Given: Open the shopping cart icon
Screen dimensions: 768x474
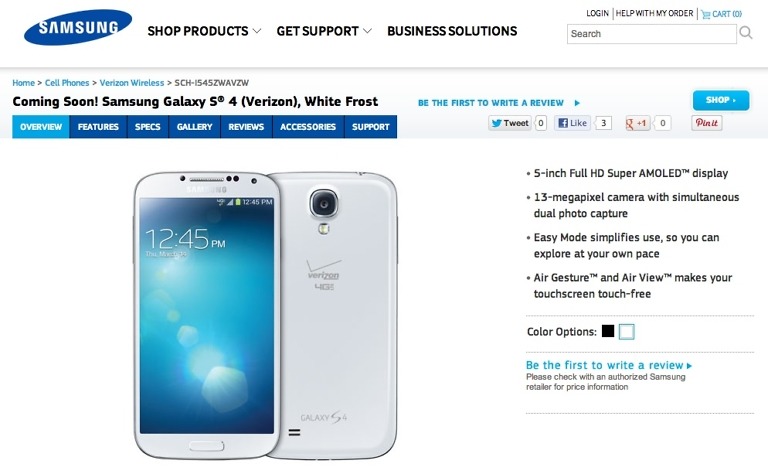Looking at the screenshot, I should (x=706, y=14).
